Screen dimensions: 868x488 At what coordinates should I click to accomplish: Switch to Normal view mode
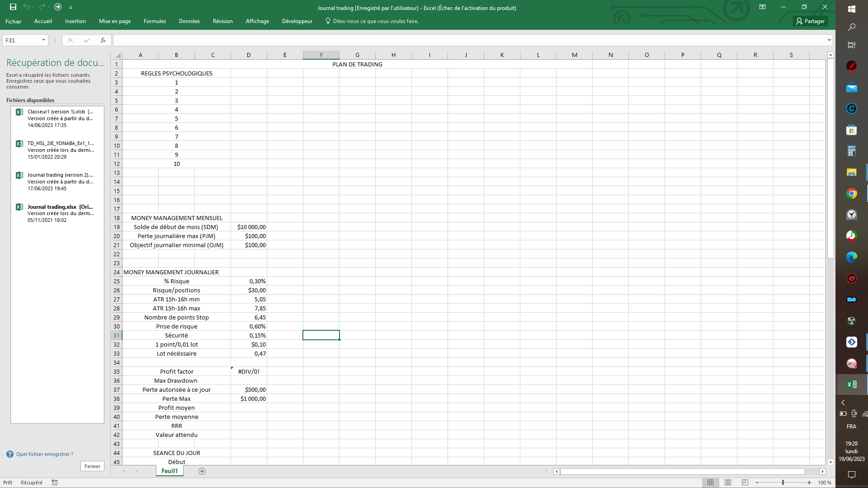[711, 483]
